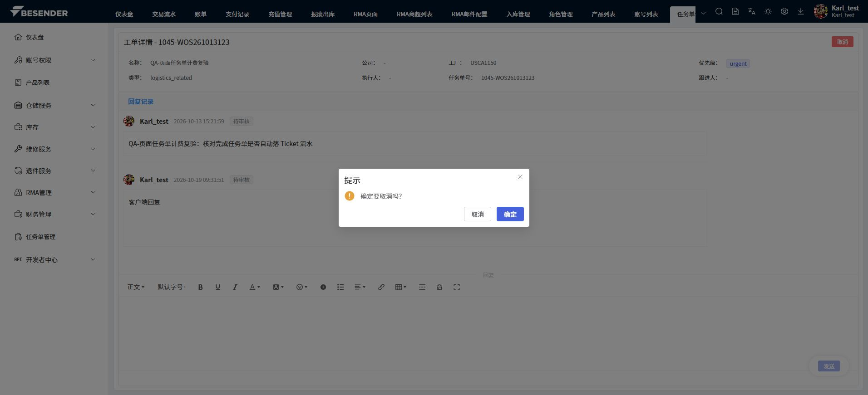Screen dimensions: 868x395
Task: Toggle the light/dark theme sun icon
Action: (768, 11)
